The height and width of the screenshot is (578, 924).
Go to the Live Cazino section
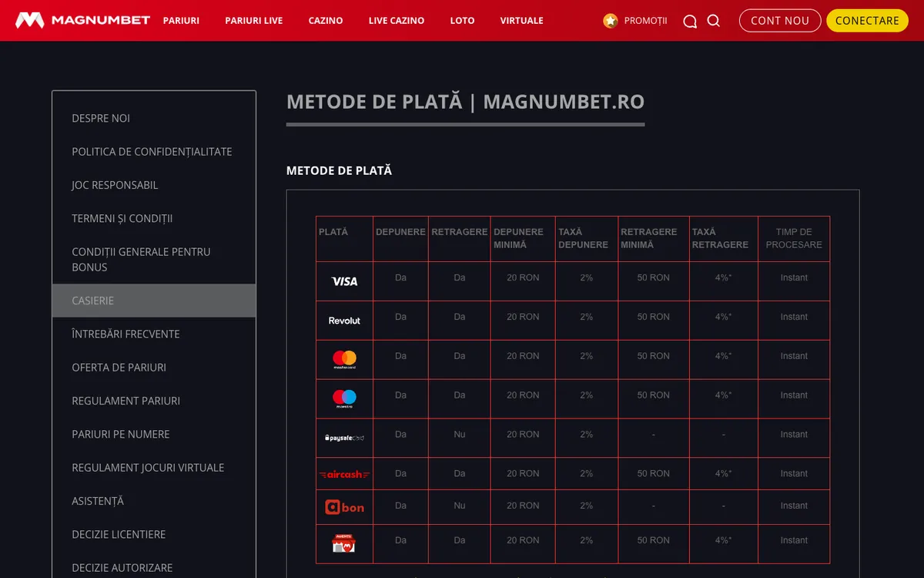397,21
